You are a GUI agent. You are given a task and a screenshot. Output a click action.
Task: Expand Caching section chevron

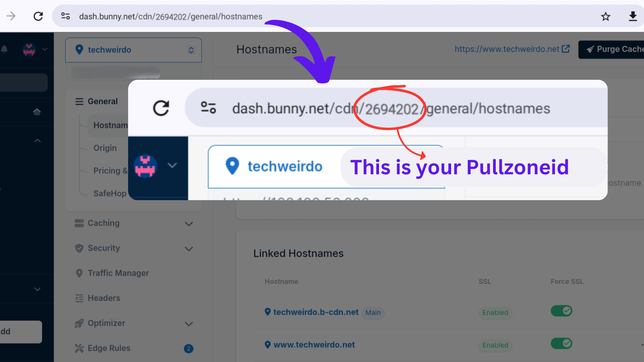(189, 224)
